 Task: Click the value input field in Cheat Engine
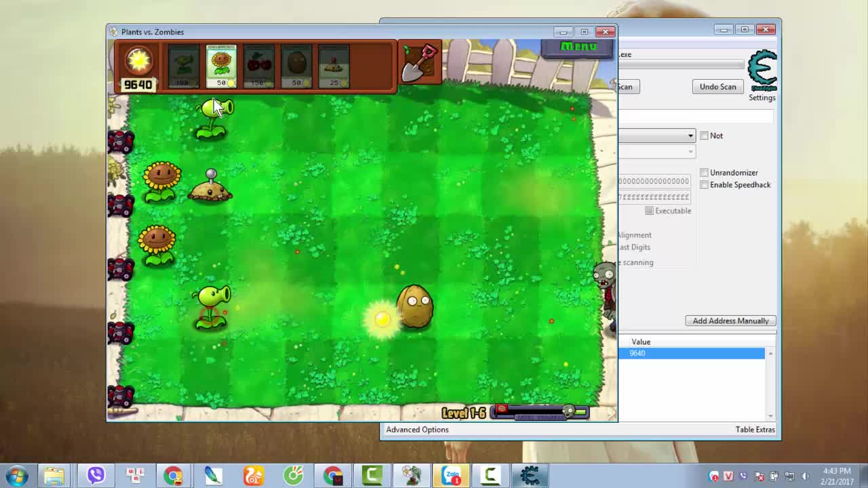(x=696, y=118)
